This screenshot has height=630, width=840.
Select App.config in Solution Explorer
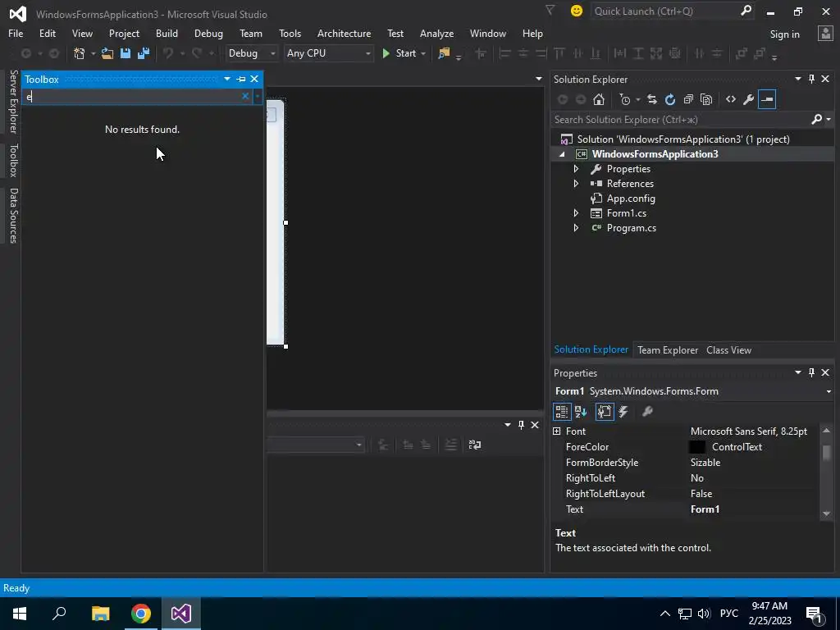(631, 199)
